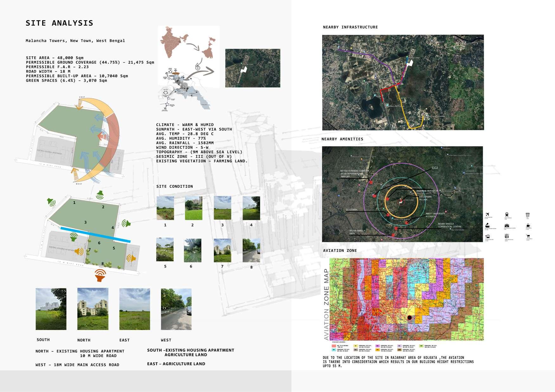Click the ATM icon in the amenities legend
Viewport: 555px width, 392px height.
point(528,215)
